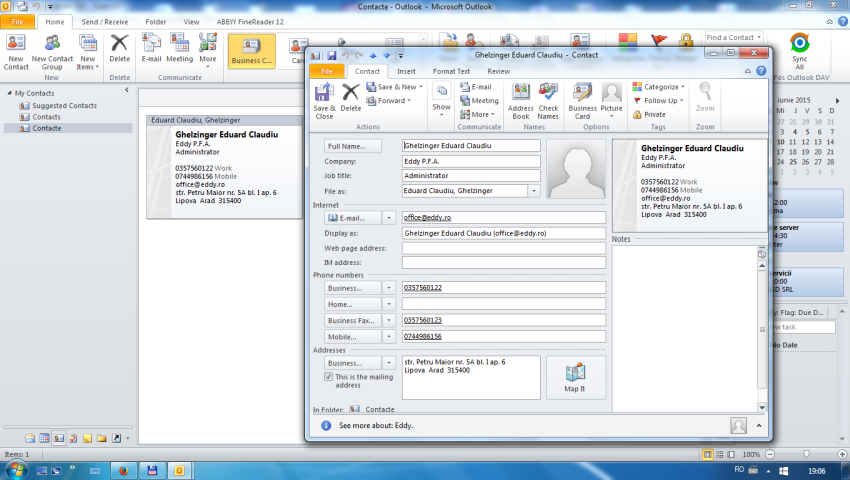Click the Full Name... button

point(352,146)
